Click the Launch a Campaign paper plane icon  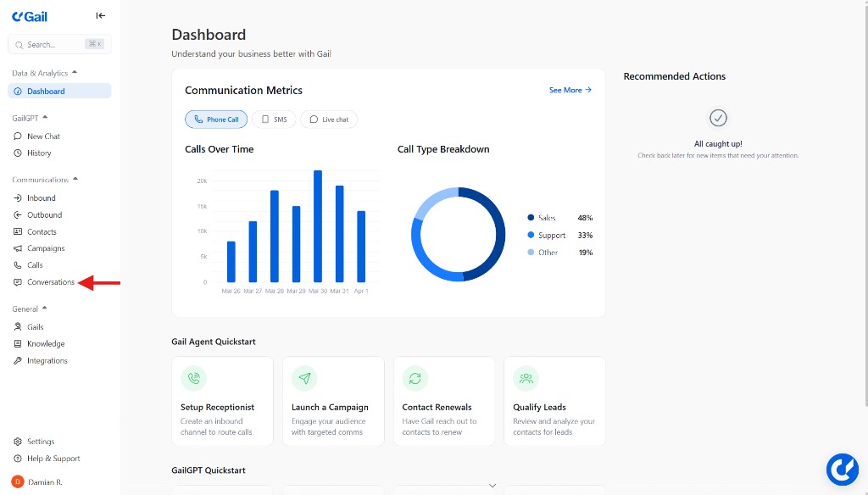[304, 378]
